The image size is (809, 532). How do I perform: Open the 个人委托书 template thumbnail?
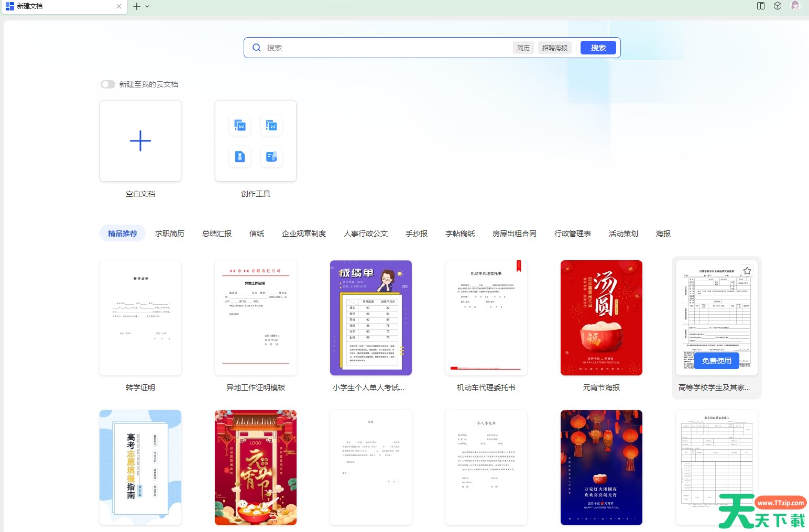tap(486, 468)
